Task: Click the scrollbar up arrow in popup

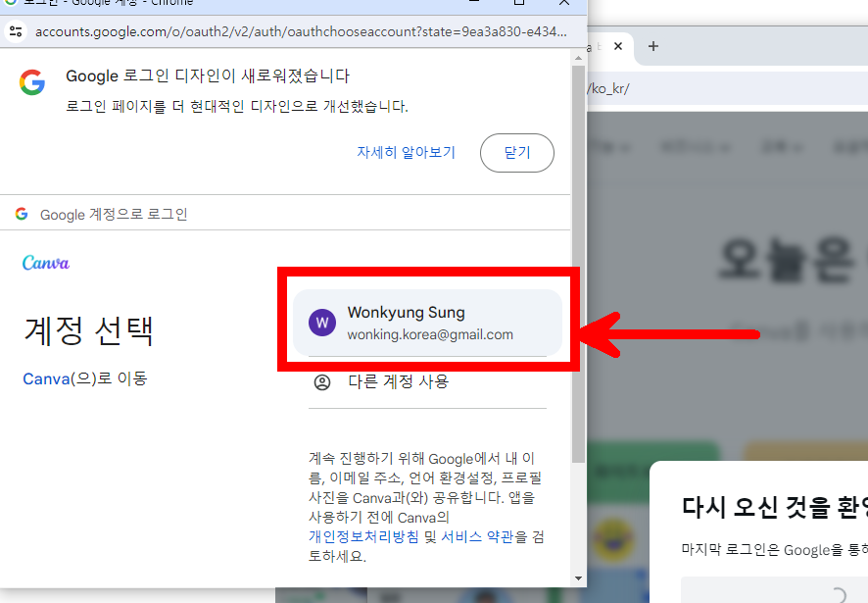Action: (578, 58)
